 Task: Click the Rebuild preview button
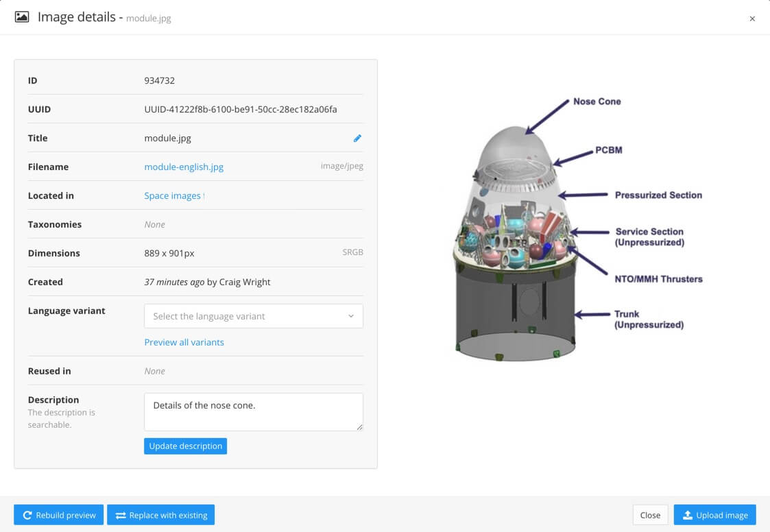tap(58, 515)
